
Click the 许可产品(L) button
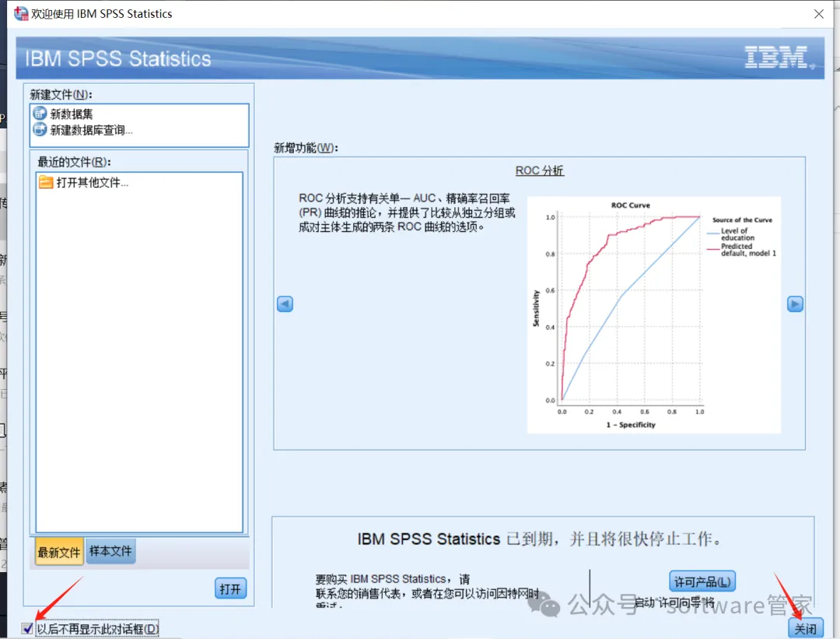pyautogui.click(x=702, y=581)
